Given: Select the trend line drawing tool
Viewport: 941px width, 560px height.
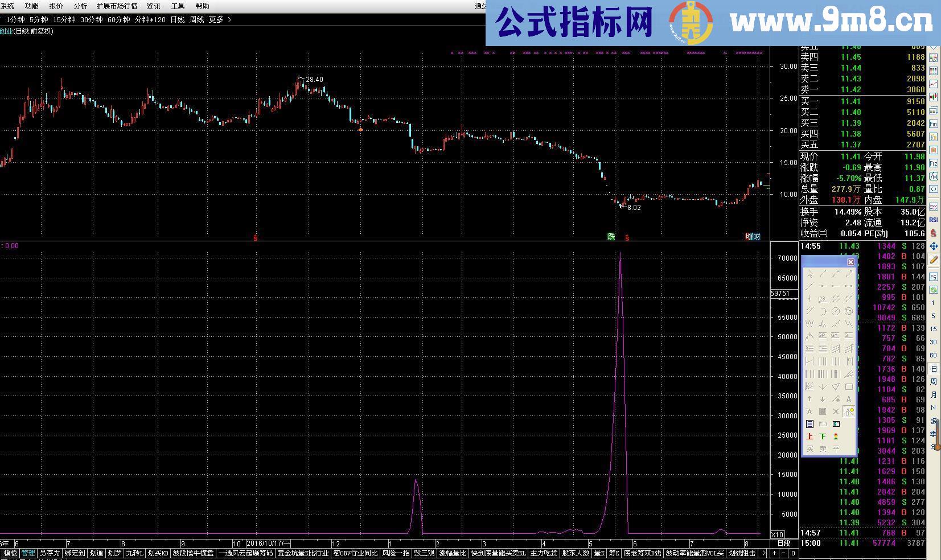Looking at the screenshot, I should (x=821, y=274).
